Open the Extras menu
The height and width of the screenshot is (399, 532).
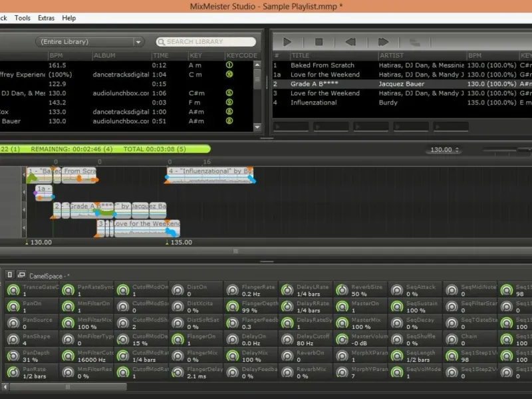(47, 18)
